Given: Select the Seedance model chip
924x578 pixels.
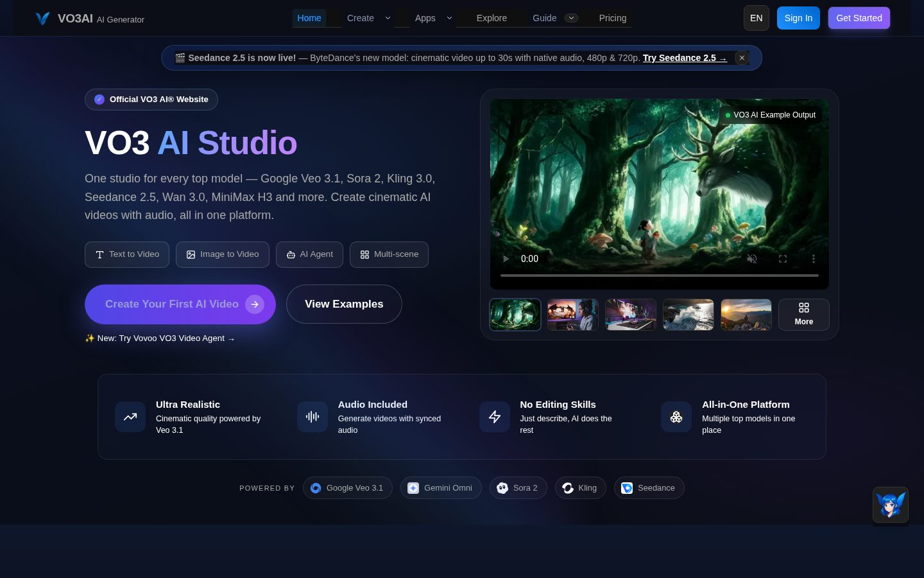Looking at the screenshot, I should pos(649,488).
